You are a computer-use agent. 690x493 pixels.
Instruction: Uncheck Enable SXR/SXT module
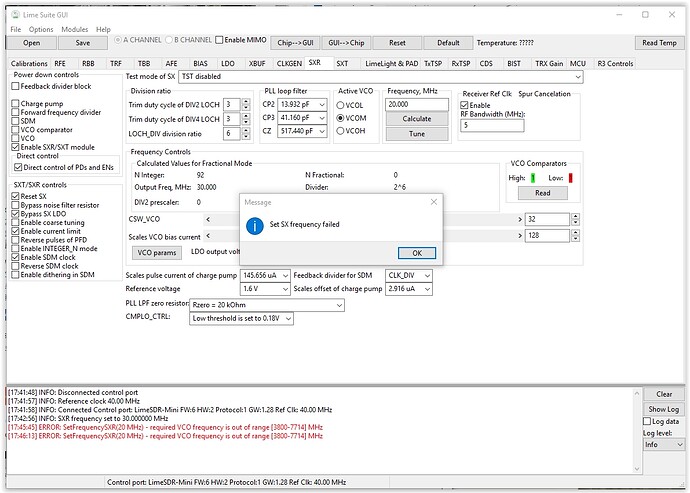coord(16,148)
